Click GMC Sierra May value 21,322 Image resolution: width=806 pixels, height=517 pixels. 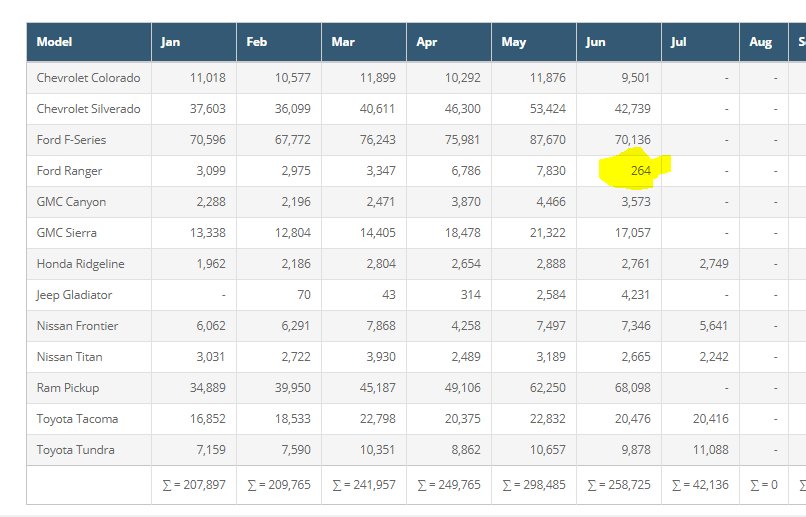click(548, 233)
